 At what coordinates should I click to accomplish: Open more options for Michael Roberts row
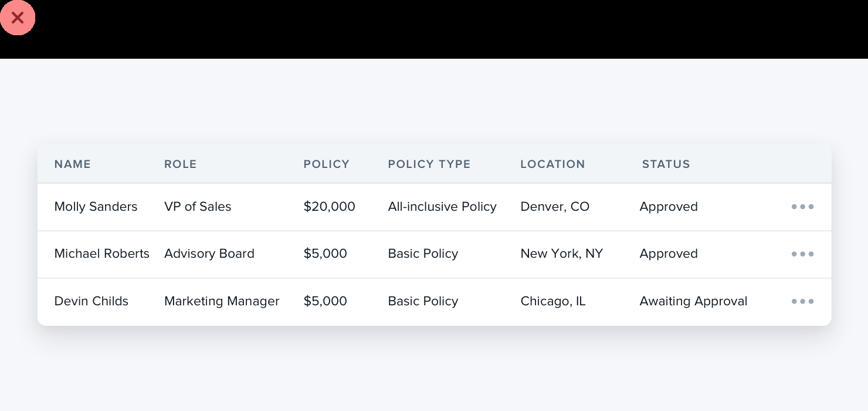tap(802, 254)
